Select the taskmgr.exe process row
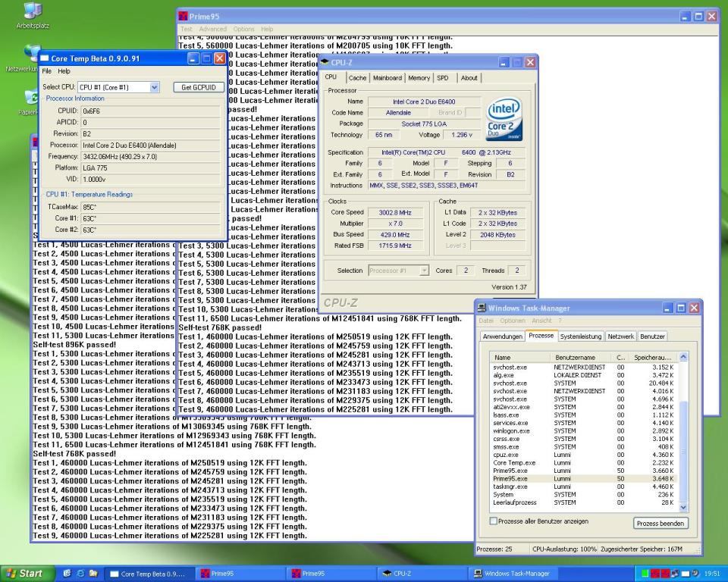Screen dimensions: 728x582 (x=584, y=487)
